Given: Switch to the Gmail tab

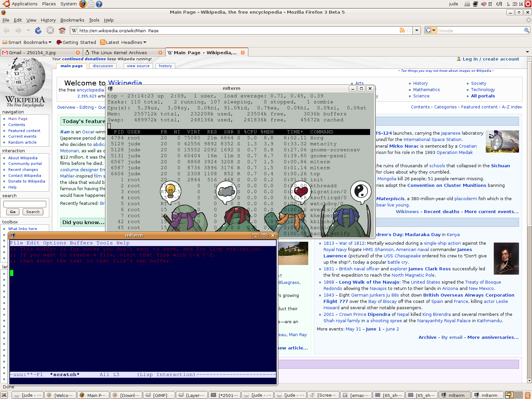Looking at the screenshot, I should point(41,53).
